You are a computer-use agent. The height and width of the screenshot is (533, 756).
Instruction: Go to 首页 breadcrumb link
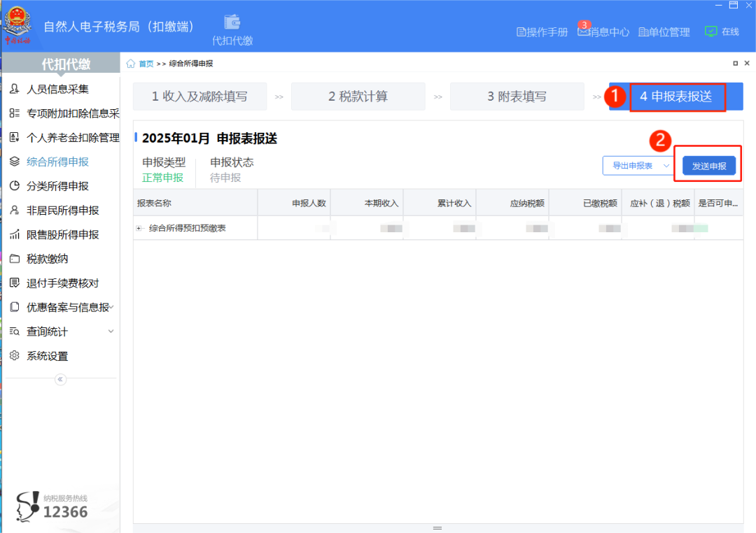click(146, 64)
